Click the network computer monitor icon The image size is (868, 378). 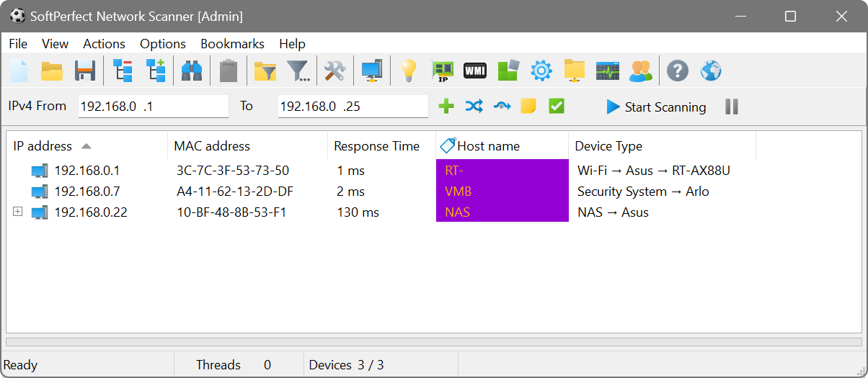pyautogui.click(x=372, y=71)
